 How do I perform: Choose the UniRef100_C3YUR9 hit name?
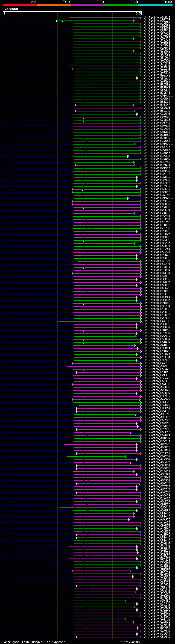click(157, 577)
